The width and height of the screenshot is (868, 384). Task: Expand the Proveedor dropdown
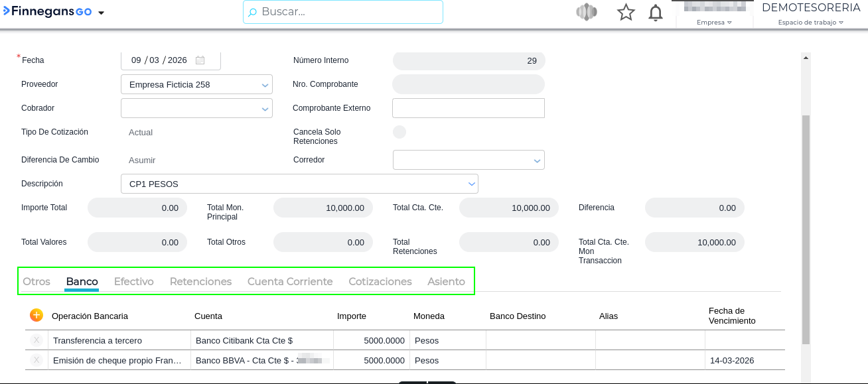[265, 85]
